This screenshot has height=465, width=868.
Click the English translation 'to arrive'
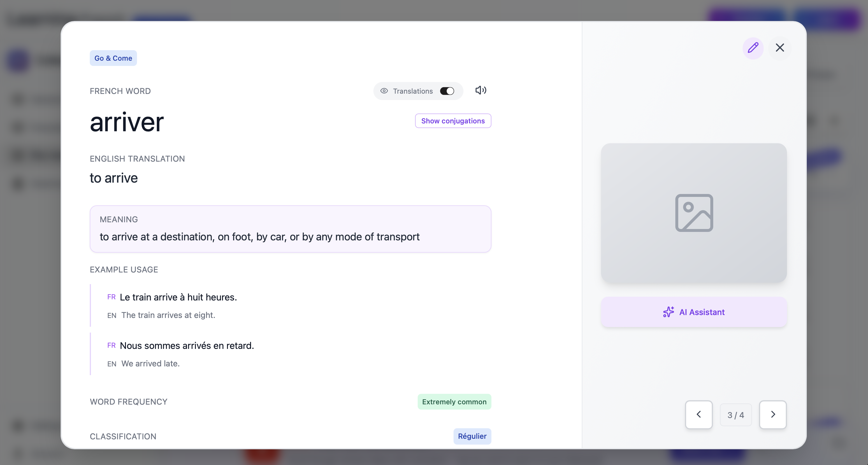114,178
